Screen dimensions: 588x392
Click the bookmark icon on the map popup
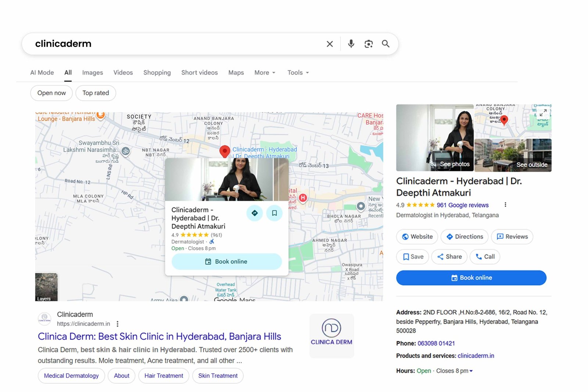[274, 213]
